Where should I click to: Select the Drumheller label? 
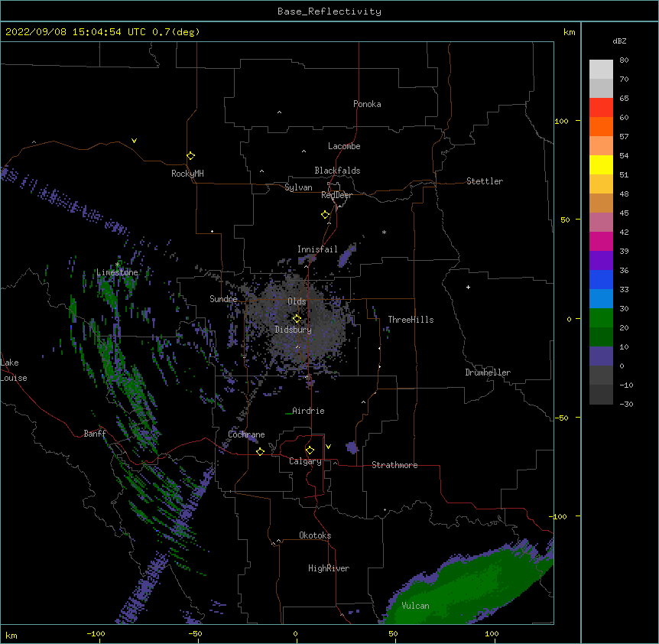click(488, 372)
